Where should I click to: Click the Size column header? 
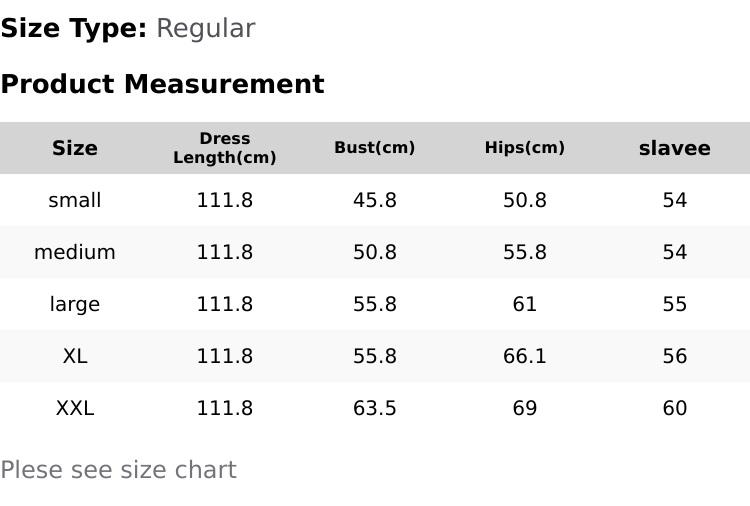(75, 148)
